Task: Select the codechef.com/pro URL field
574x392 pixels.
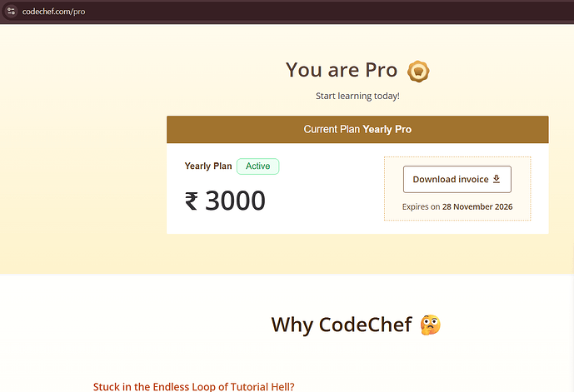Action: 54,12
